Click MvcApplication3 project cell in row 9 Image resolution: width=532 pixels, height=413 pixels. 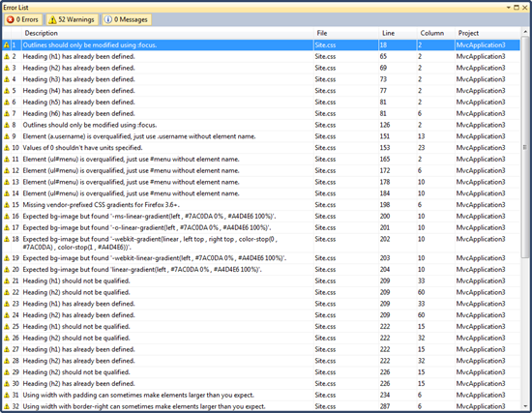(x=481, y=136)
